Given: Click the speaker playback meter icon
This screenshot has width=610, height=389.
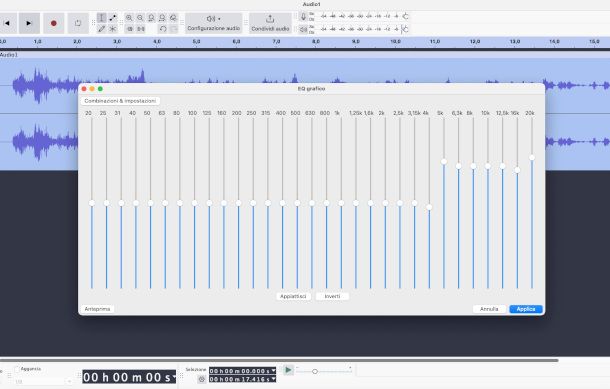Looking at the screenshot, I should tap(303, 29).
